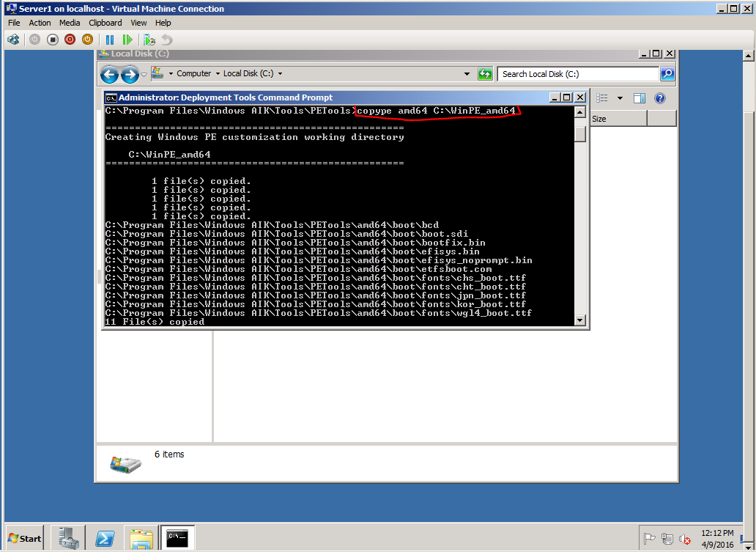Change the Explorer view layout icon
Image resolution: width=756 pixels, height=552 pixels.
[602, 98]
